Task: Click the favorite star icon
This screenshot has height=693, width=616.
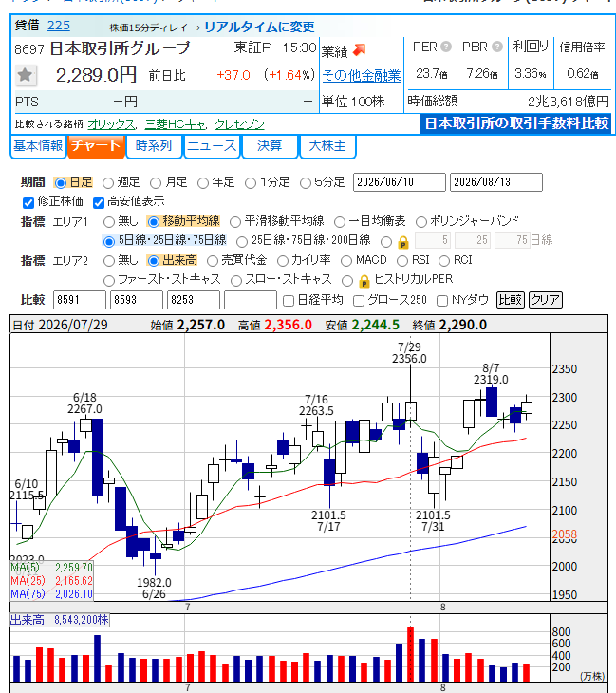Action: tap(26, 75)
